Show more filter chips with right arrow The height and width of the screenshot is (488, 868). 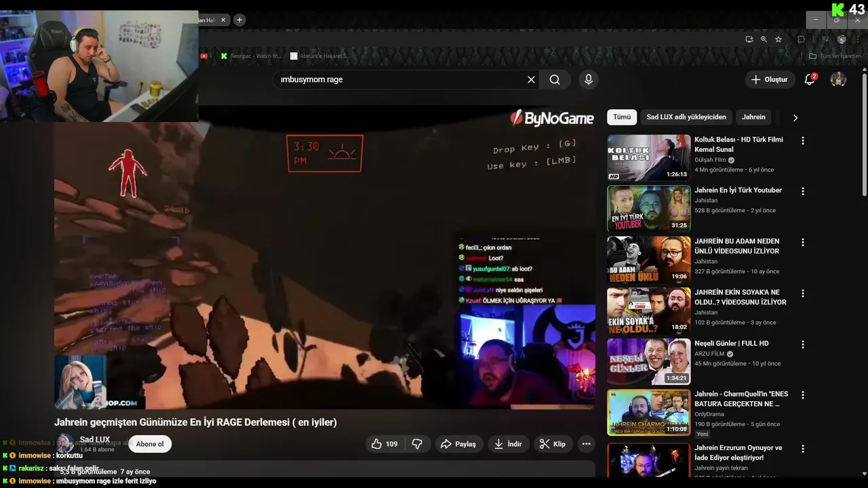click(x=795, y=117)
